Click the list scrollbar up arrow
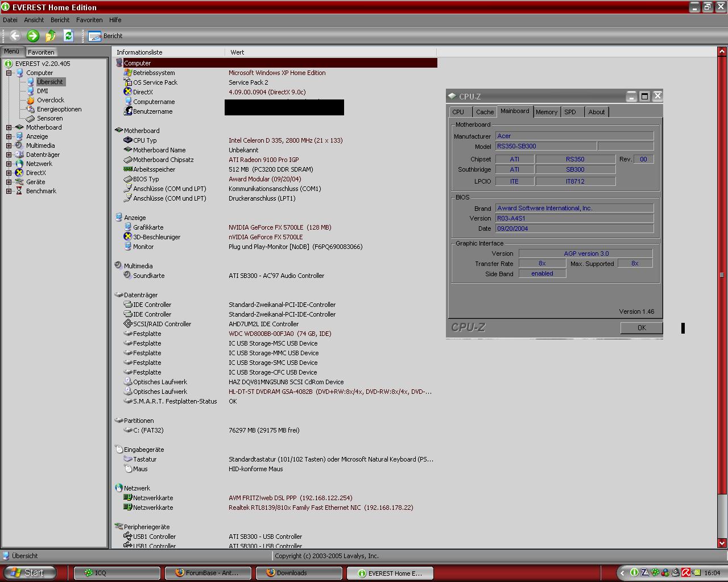The width and height of the screenshot is (728, 582). [x=722, y=52]
